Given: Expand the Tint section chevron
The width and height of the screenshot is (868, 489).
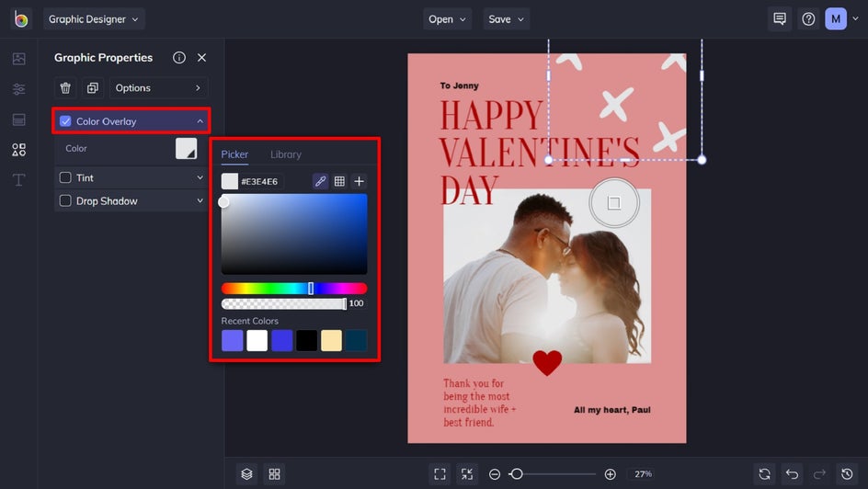Looking at the screenshot, I should coord(200,177).
